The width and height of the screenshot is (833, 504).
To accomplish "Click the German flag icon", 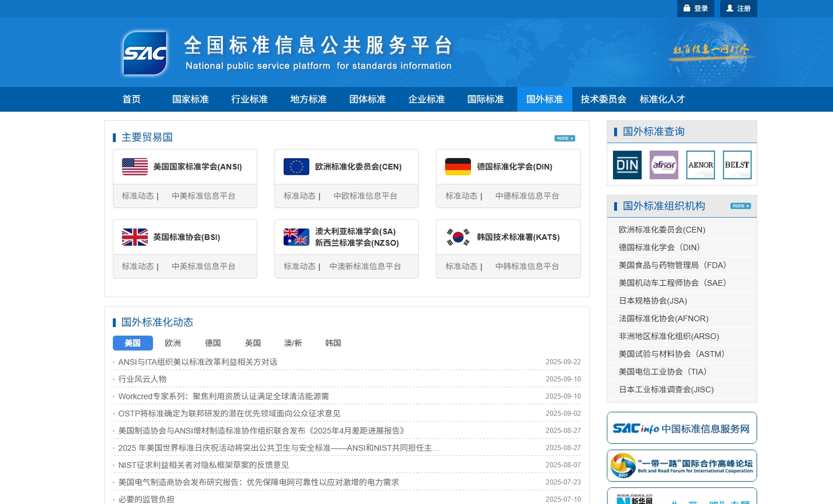I will coord(458,167).
